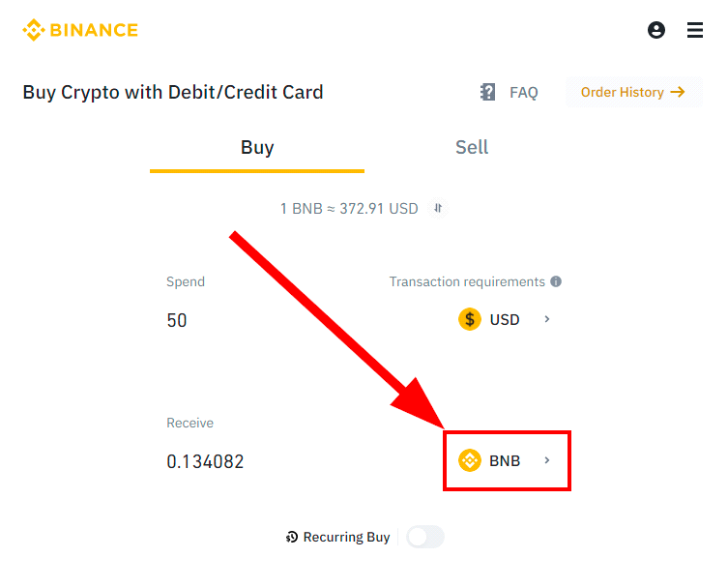Switch to the Buy tab
The image size is (728, 587).
click(x=257, y=148)
